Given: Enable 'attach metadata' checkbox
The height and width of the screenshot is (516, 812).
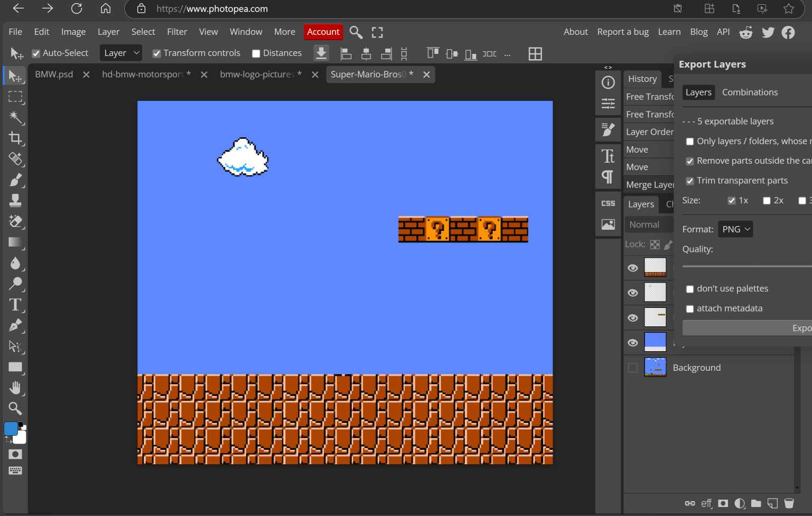Looking at the screenshot, I should [x=689, y=309].
